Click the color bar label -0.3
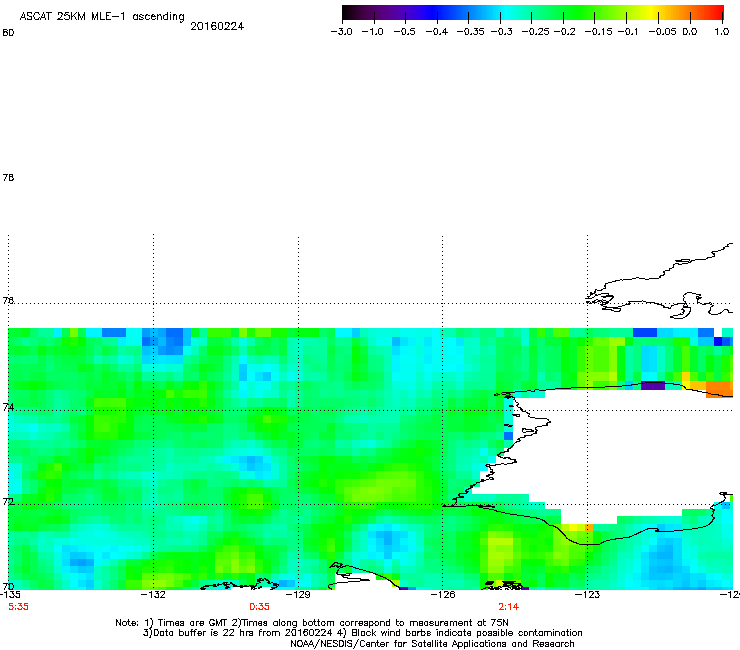 coord(501,32)
